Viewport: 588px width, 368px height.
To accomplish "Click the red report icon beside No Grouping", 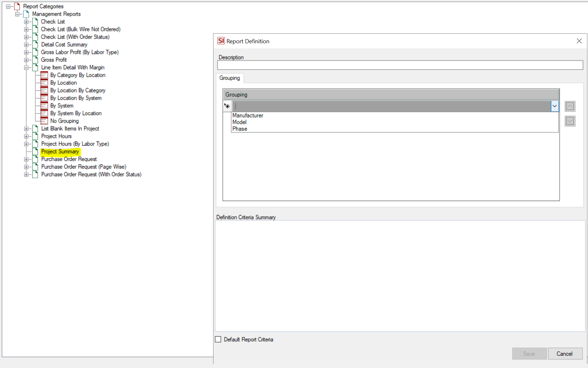I will pyautogui.click(x=44, y=121).
